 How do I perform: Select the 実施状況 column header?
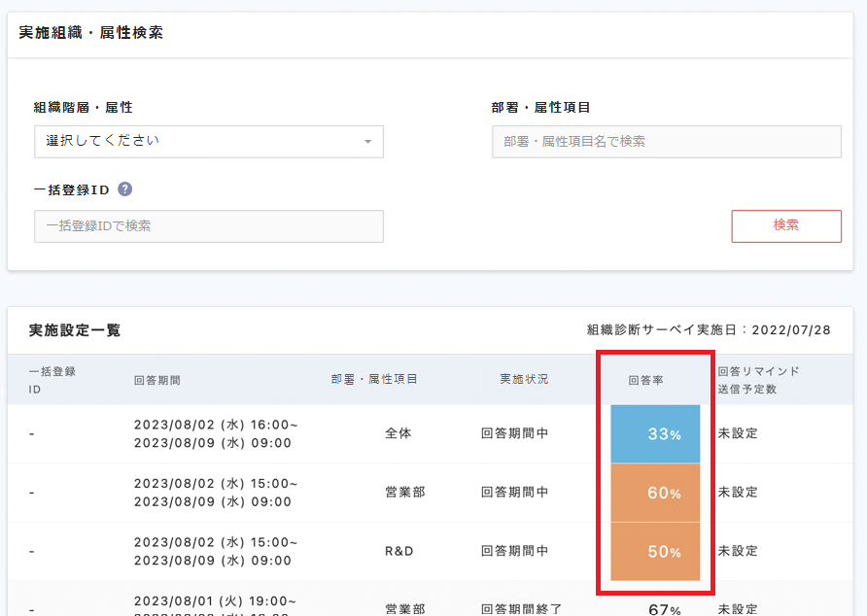click(524, 379)
